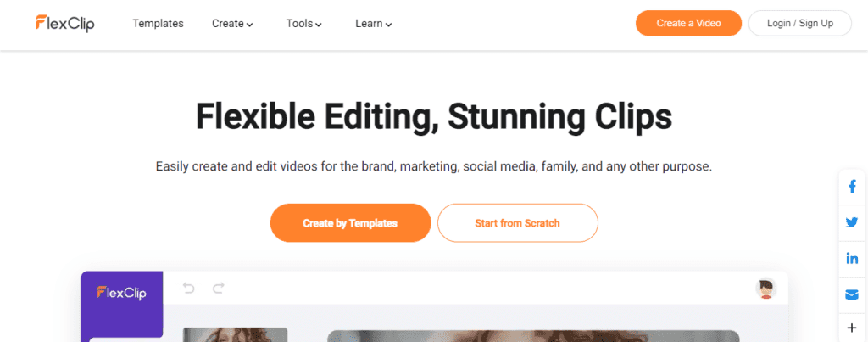Select the small media thumbnail in the editor preview
The width and height of the screenshot is (868, 342).
(235, 334)
